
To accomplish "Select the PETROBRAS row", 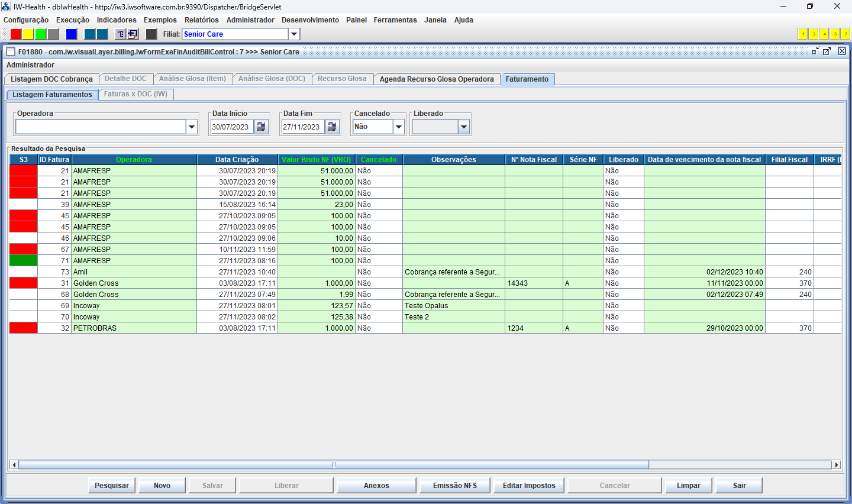I will click(425, 328).
